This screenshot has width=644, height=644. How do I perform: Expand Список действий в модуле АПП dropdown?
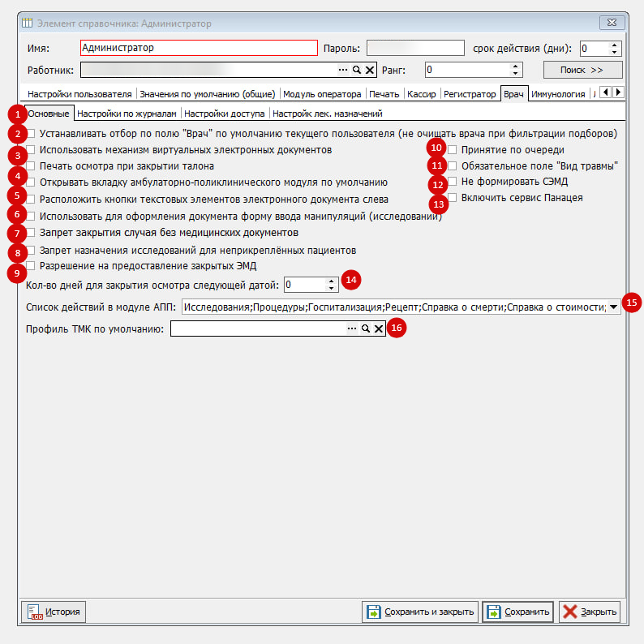pos(613,307)
